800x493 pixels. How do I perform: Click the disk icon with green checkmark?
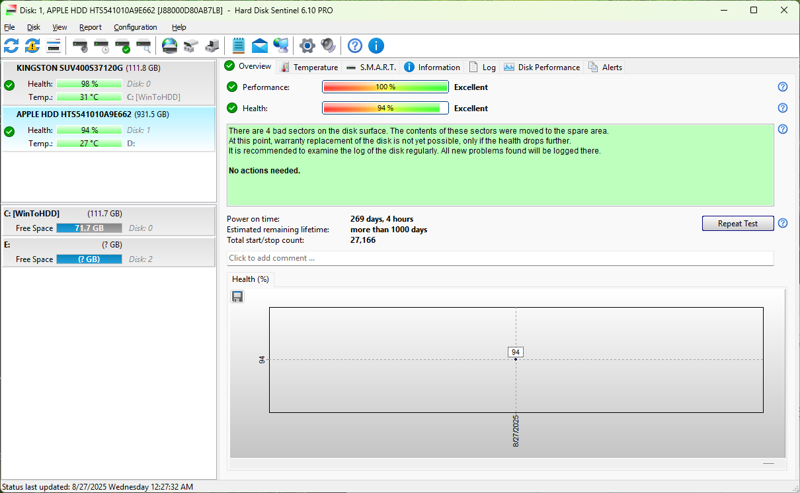pos(122,46)
